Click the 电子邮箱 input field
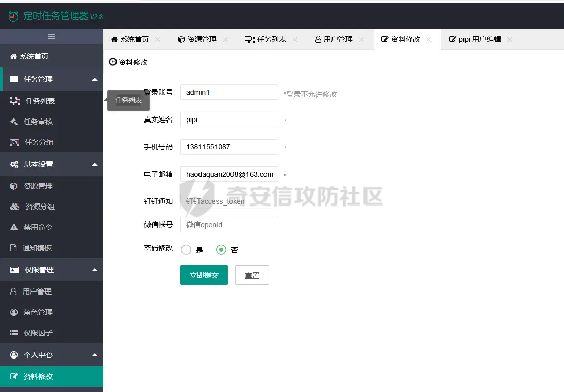The width and height of the screenshot is (564, 392). tap(229, 174)
